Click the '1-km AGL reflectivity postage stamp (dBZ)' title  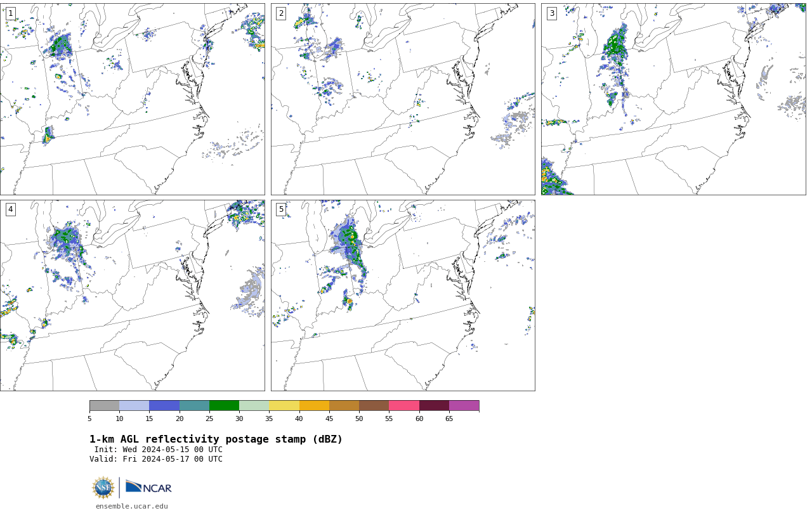click(216, 439)
